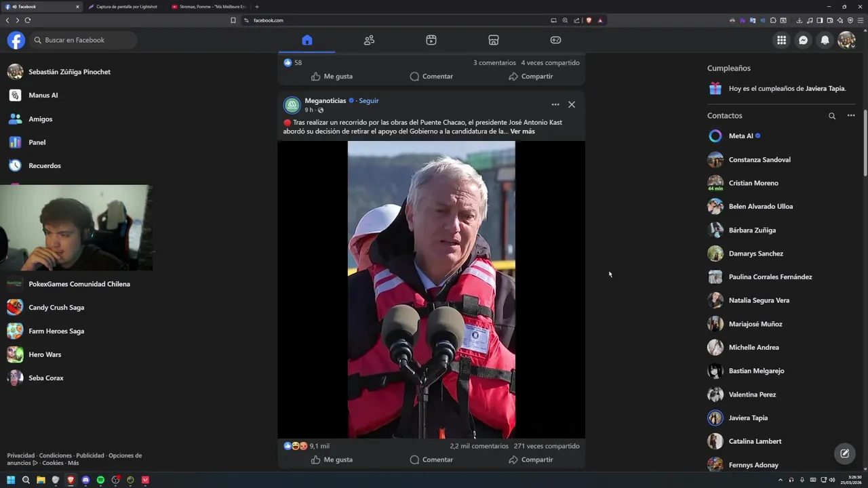Screen dimensions: 868x488
Task: Start a new message with pencil button
Action: pyautogui.click(x=844, y=453)
